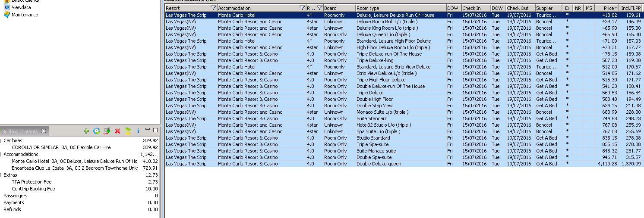Select the Passengers row in Booking contents
Viewport: 644px width, 218px height.
point(80,196)
